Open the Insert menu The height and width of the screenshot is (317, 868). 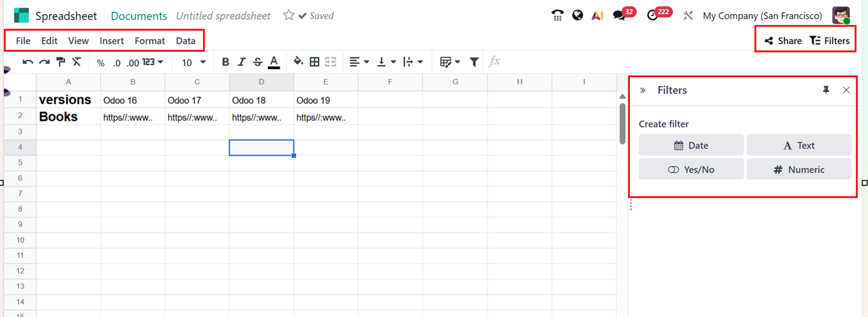(x=112, y=40)
